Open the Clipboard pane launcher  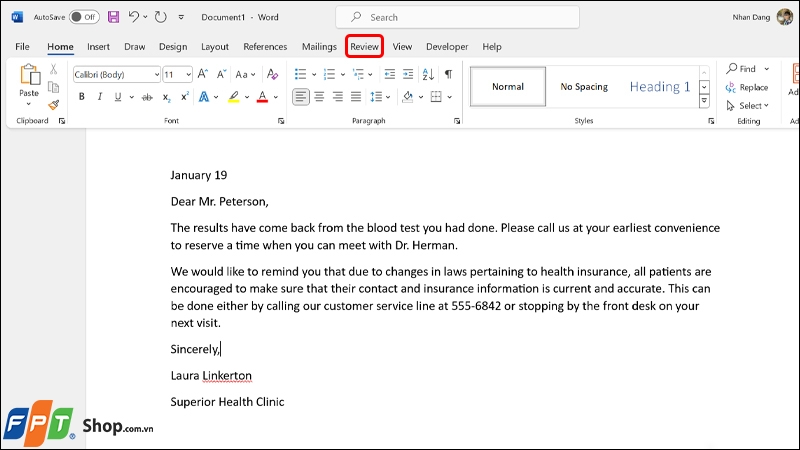coord(62,121)
